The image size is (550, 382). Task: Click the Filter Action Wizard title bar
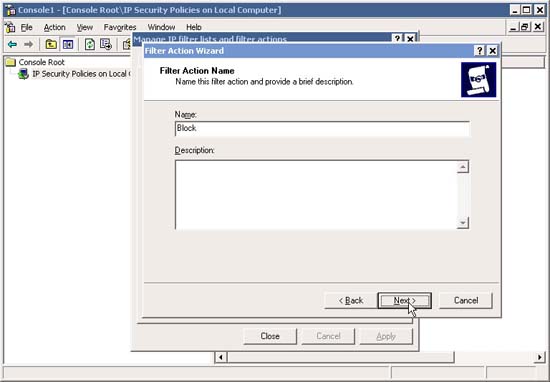pyautogui.click(x=309, y=51)
